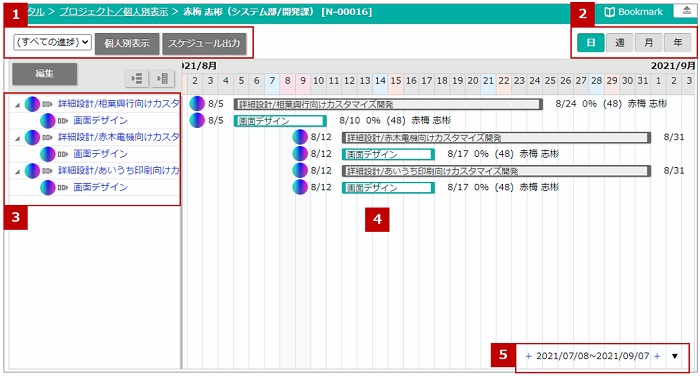Switch the scale to 日 day view

pyautogui.click(x=591, y=43)
